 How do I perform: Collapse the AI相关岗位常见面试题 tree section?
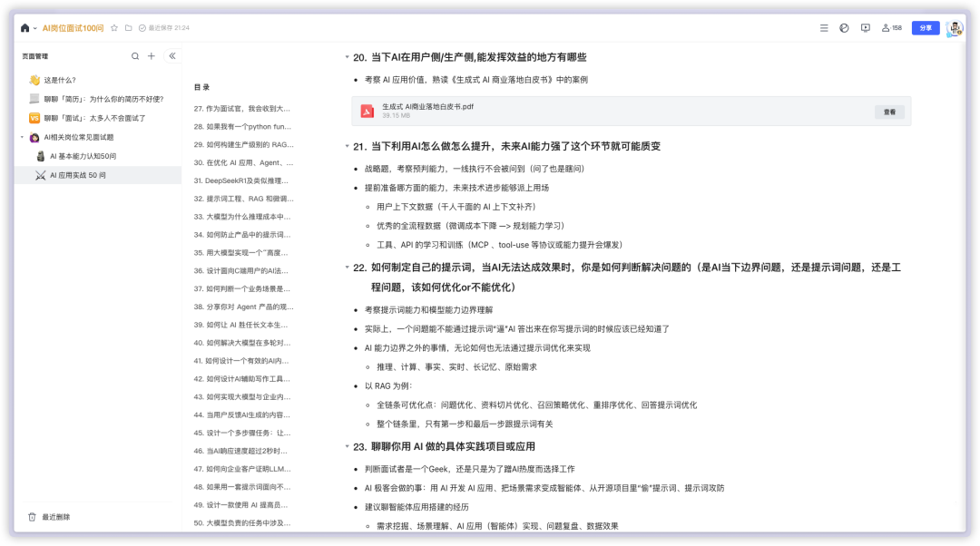click(20, 137)
